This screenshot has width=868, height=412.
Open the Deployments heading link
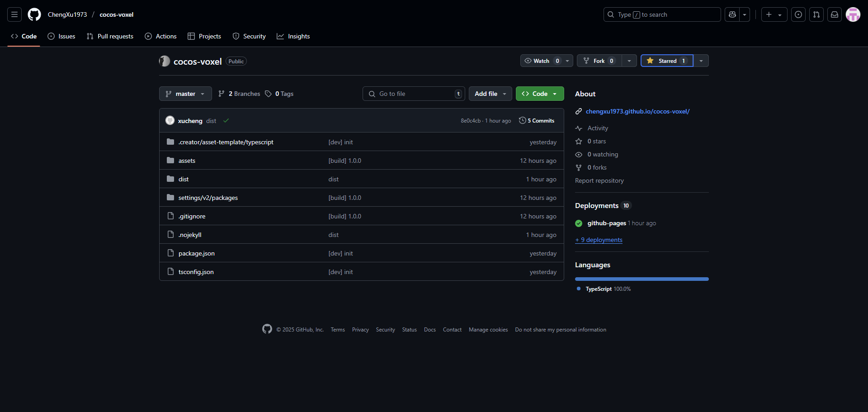603,206
